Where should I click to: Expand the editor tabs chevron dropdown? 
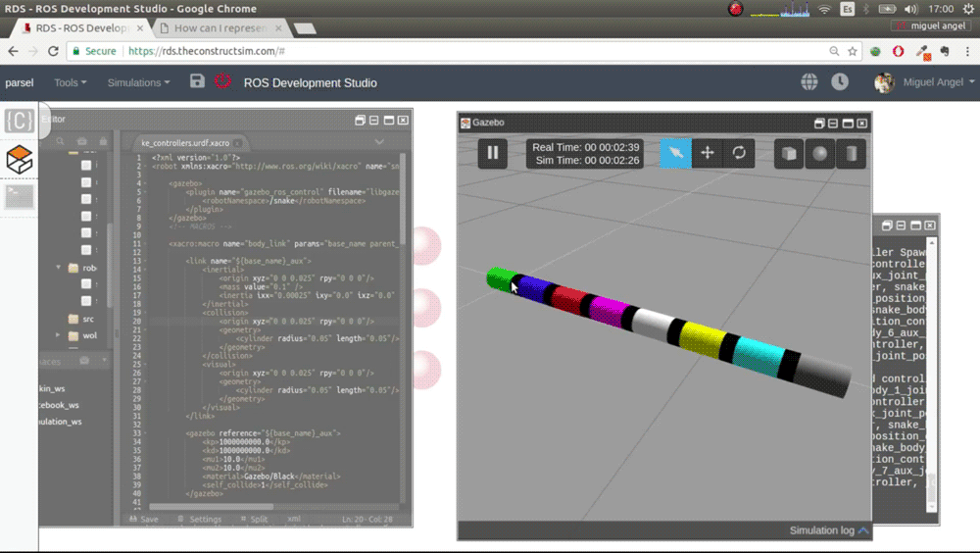click(x=378, y=142)
